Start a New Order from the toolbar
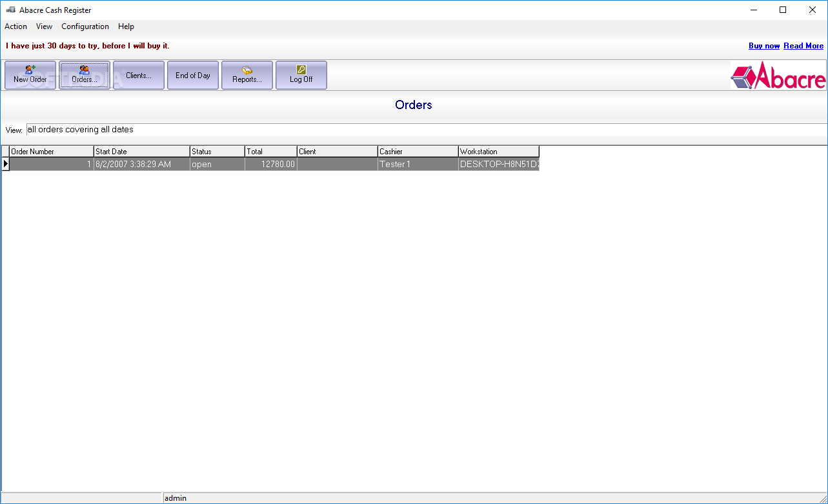Image resolution: width=828 pixels, height=504 pixels. [x=30, y=75]
